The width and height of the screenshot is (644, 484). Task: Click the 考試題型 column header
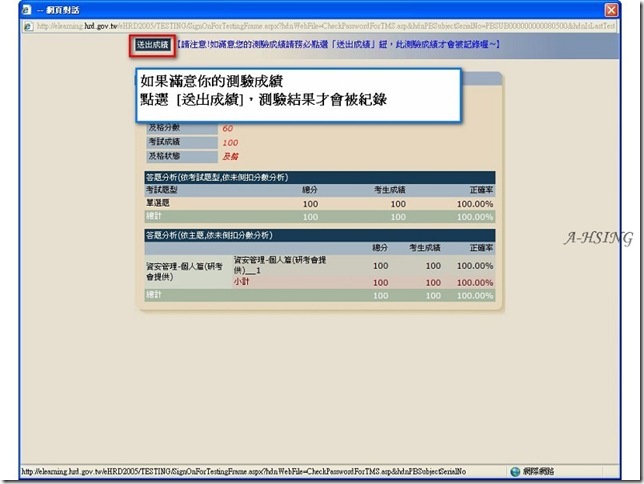coord(162,190)
